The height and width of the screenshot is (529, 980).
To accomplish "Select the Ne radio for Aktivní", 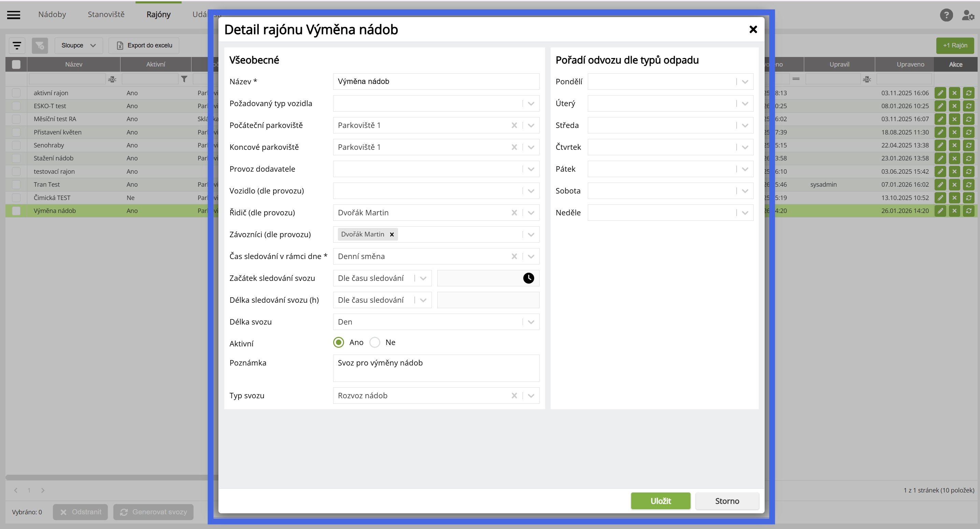I will tap(375, 342).
